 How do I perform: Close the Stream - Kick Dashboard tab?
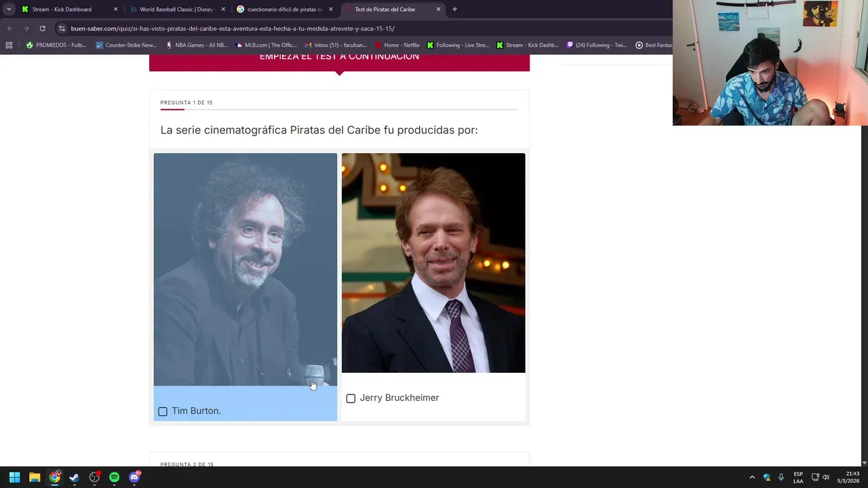(x=115, y=9)
